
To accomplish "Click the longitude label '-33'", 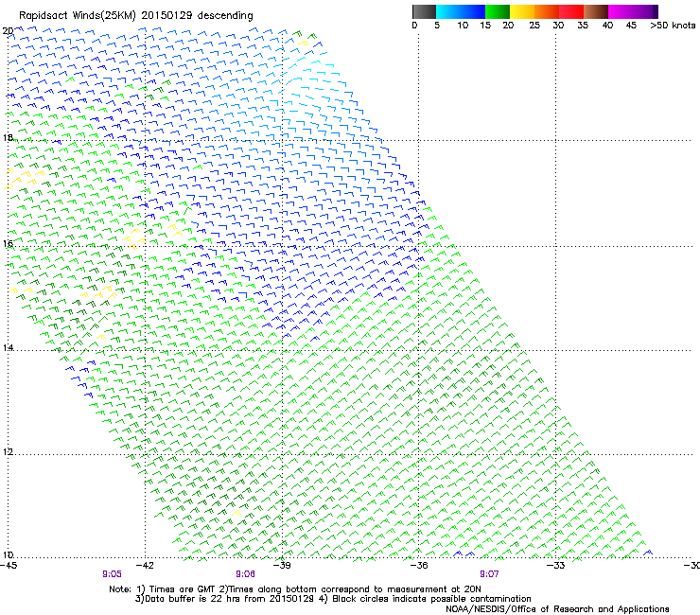I will [556, 566].
